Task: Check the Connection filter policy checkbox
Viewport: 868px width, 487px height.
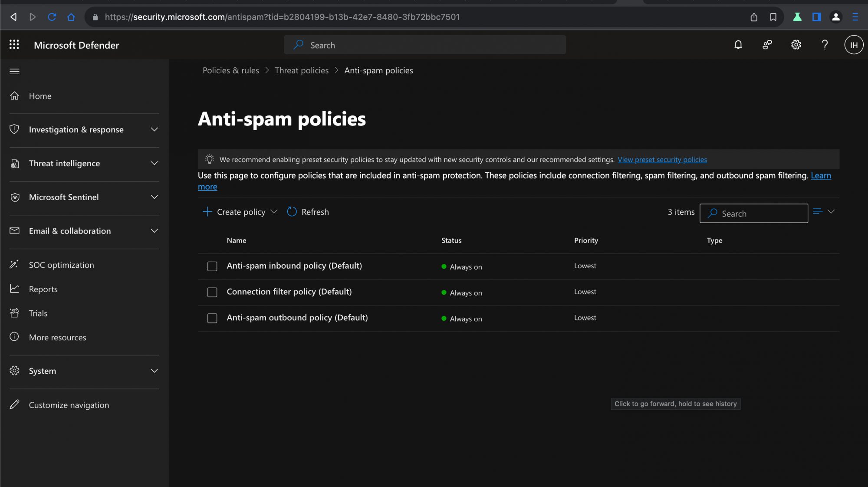Action: (212, 292)
